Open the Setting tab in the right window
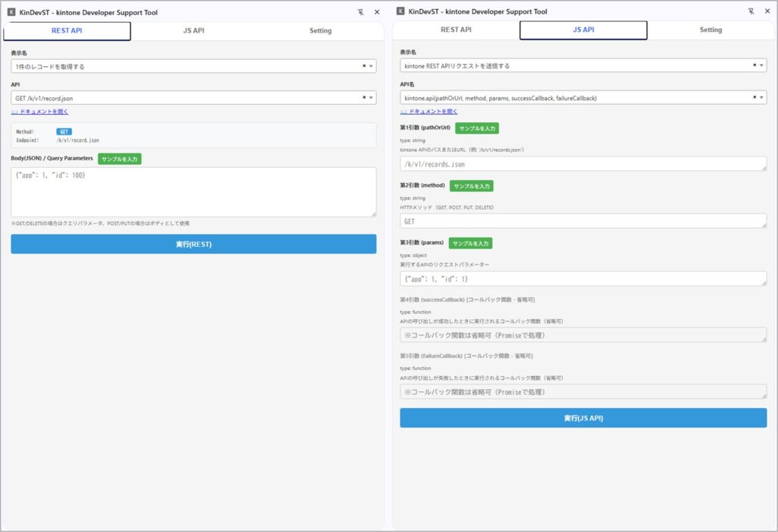The width and height of the screenshot is (778, 532). pos(710,30)
